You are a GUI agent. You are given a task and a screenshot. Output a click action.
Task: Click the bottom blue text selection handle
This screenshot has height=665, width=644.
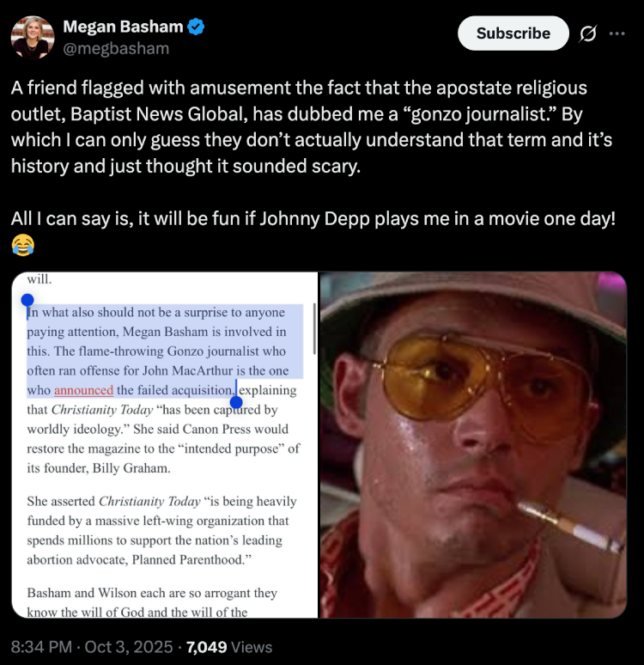tap(237, 402)
